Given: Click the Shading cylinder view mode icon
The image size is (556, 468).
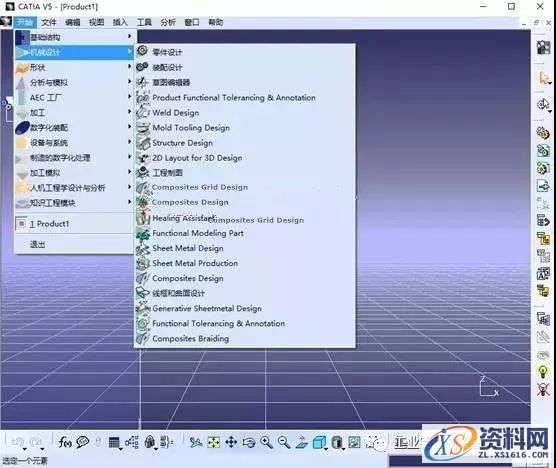Looking at the screenshot, I should [x=337, y=442].
